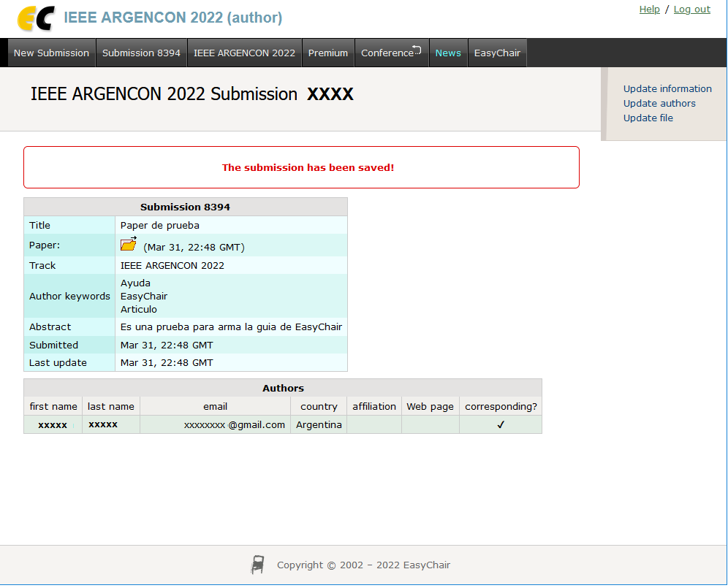Click the 'Authors' table header
Image resolution: width=728 pixels, height=588 pixels.
[283, 389]
